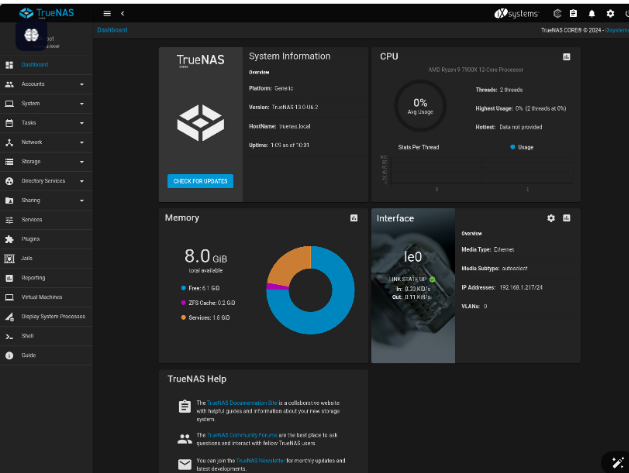Open the notifications bell in top bar
Screen dimensions: 629x473
[x=591, y=13]
